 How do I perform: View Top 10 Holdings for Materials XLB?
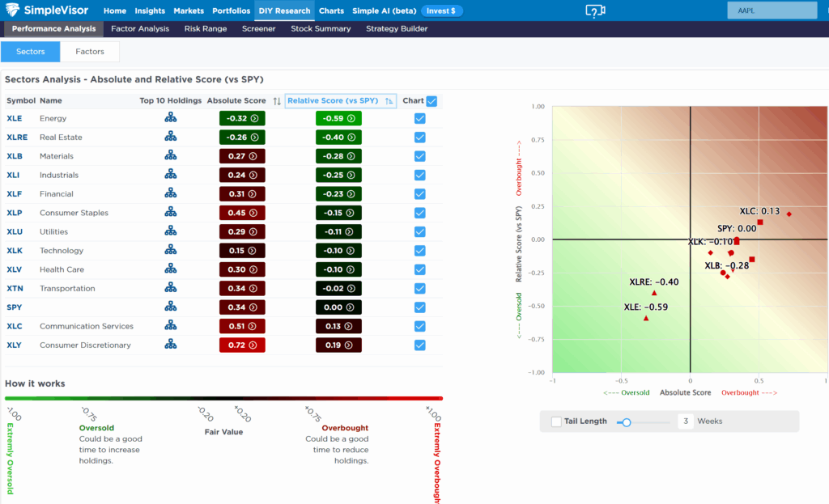pyautogui.click(x=170, y=155)
